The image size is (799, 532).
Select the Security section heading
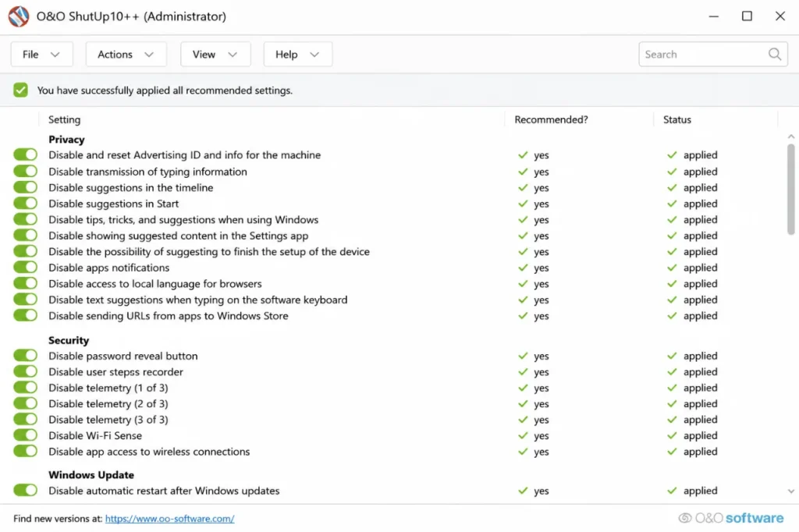(69, 340)
